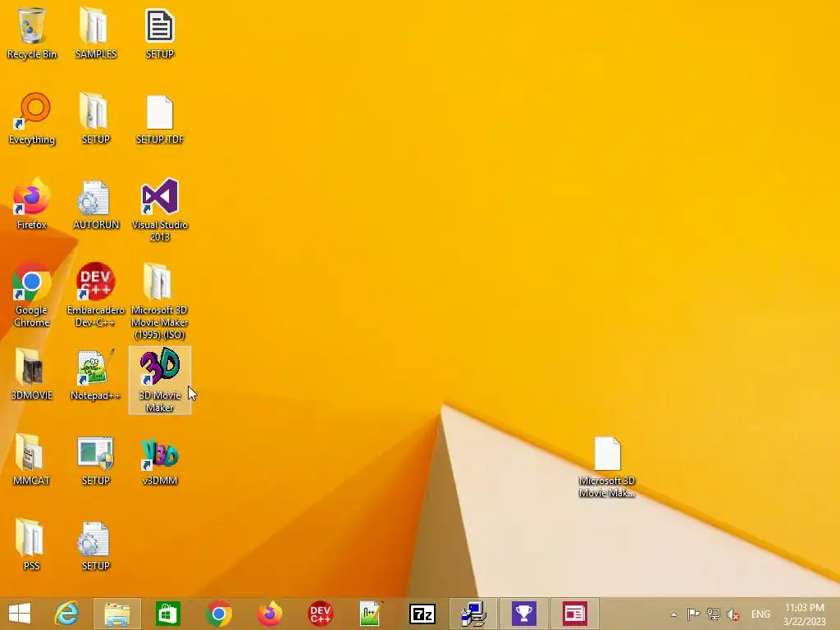840x630 pixels.
Task: Select the Recycle Bin desktop icon
Action: point(32,33)
